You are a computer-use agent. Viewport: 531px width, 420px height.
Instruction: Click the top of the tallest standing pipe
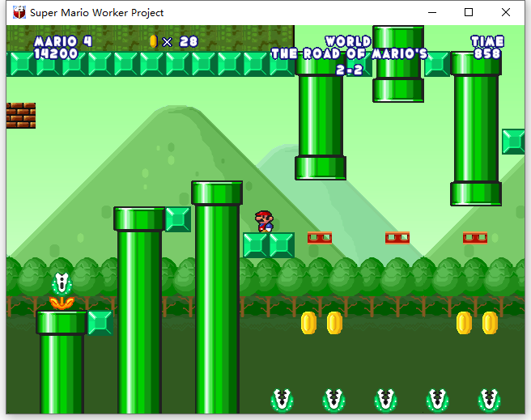click(x=217, y=193)
